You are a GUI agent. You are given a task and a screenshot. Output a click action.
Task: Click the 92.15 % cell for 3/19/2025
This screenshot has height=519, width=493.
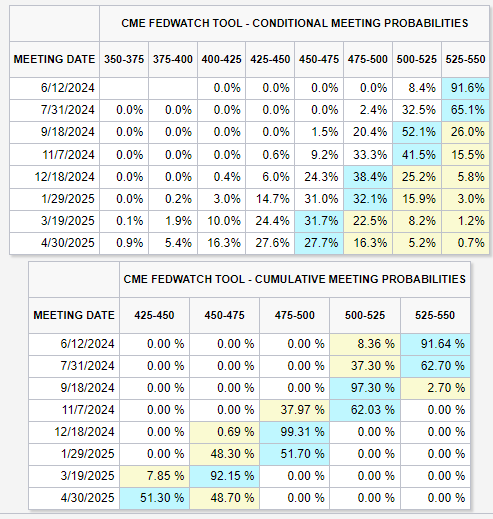pos(224,476)
